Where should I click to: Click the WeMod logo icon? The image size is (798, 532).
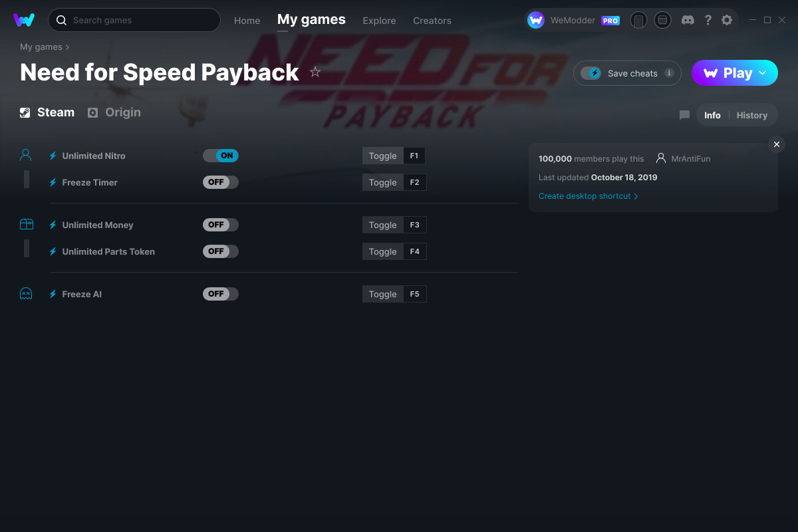(24, 20)
